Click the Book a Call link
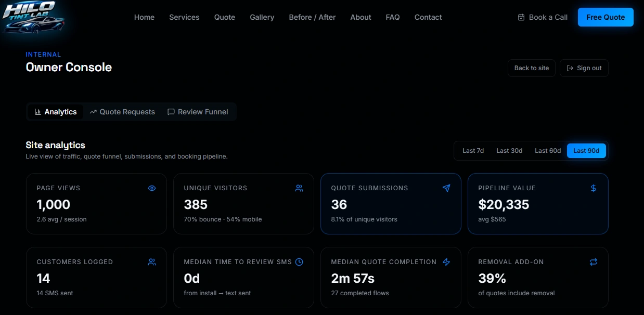This screenshot has width=644, height=315. click(543, 17)
